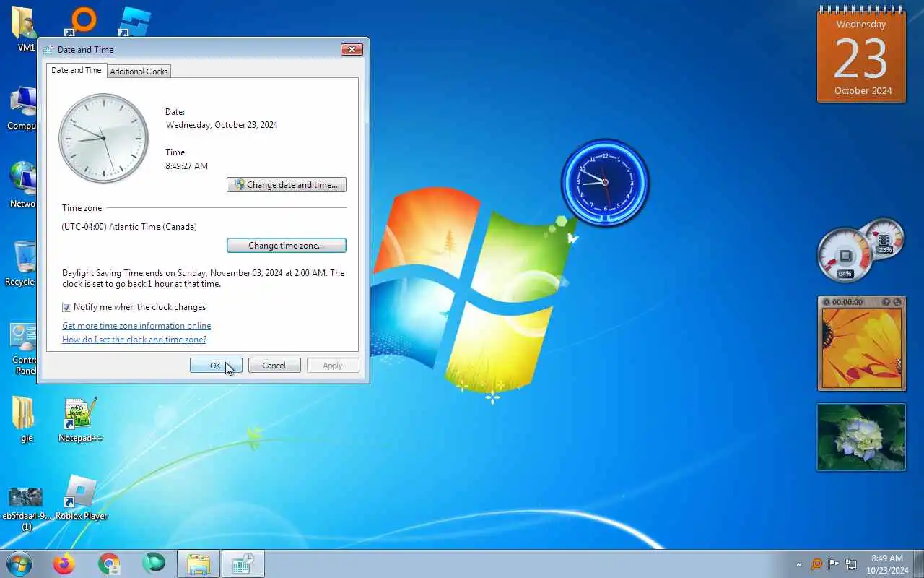Click the Daylight Saving Time ends notice
This screenshot has width=924, height=578.
204,279
